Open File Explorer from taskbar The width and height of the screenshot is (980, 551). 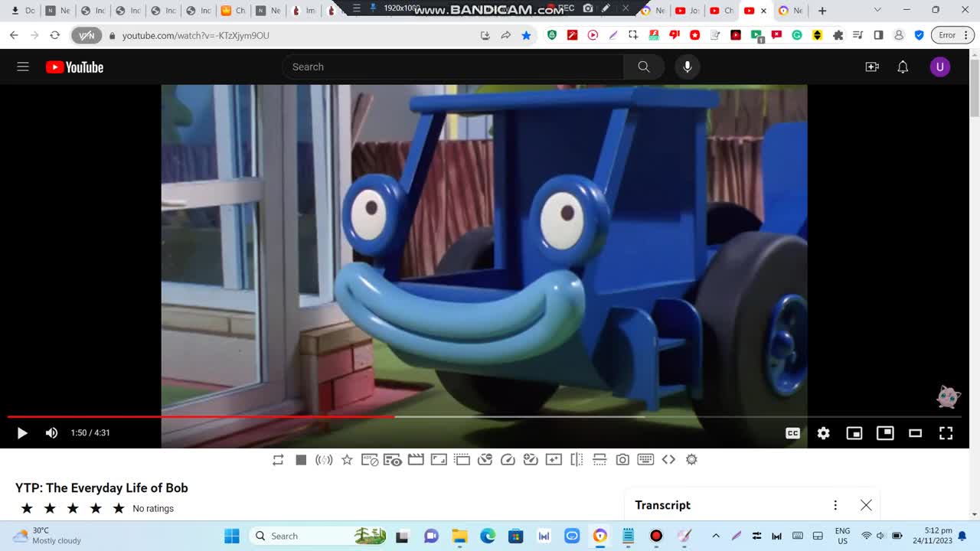coord(459,536)
